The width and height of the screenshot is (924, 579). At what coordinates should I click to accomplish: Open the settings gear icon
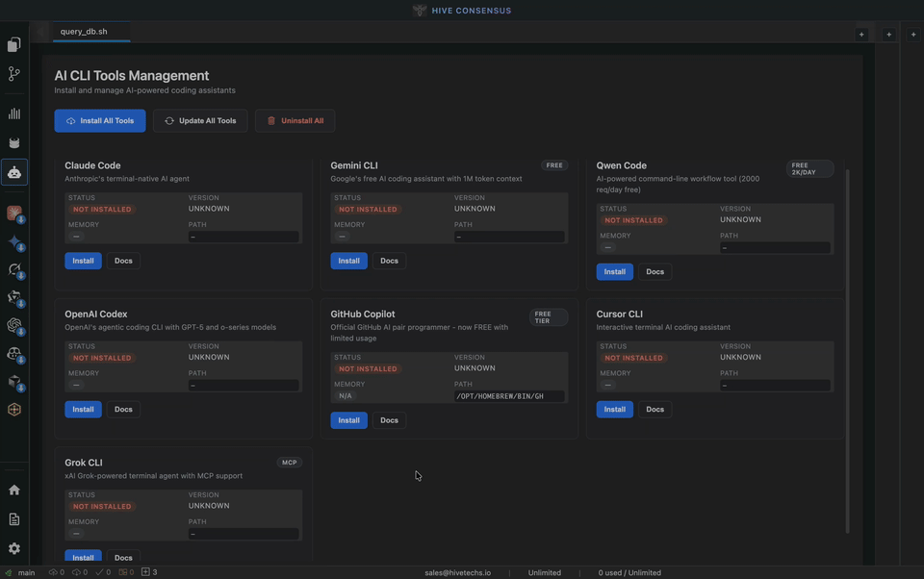(14, 548)
